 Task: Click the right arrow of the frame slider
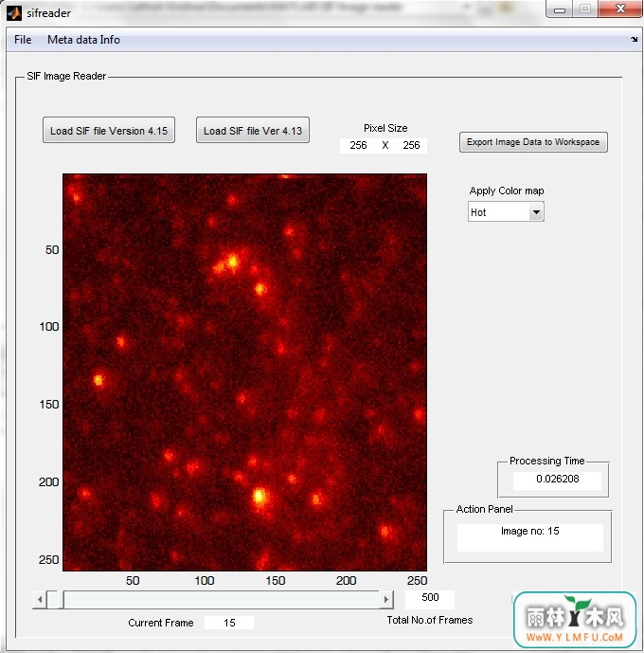386,600
